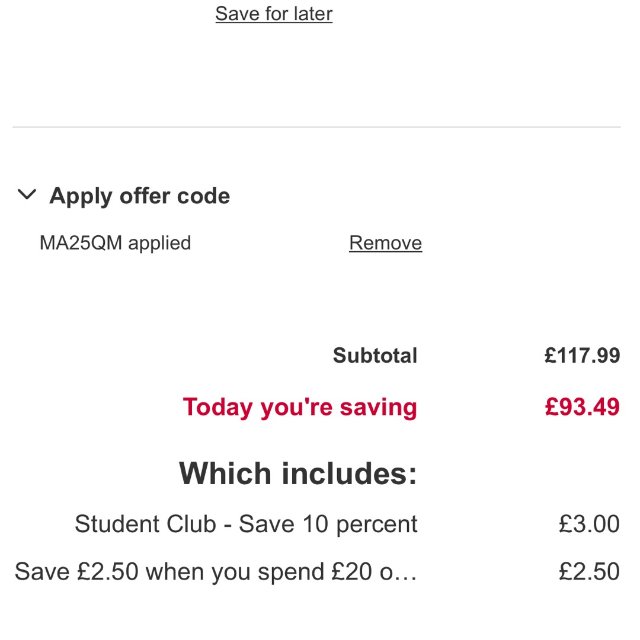Click the red £93.49 savings amount
640x640 pixels.
[x=582, y=407]
